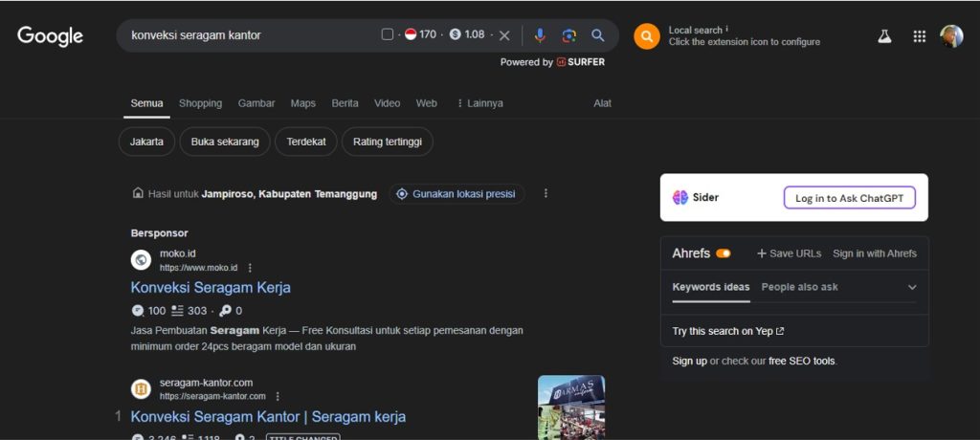Click Save URLs in Ahrefs panel
The image size is (980, 440).
789,253
